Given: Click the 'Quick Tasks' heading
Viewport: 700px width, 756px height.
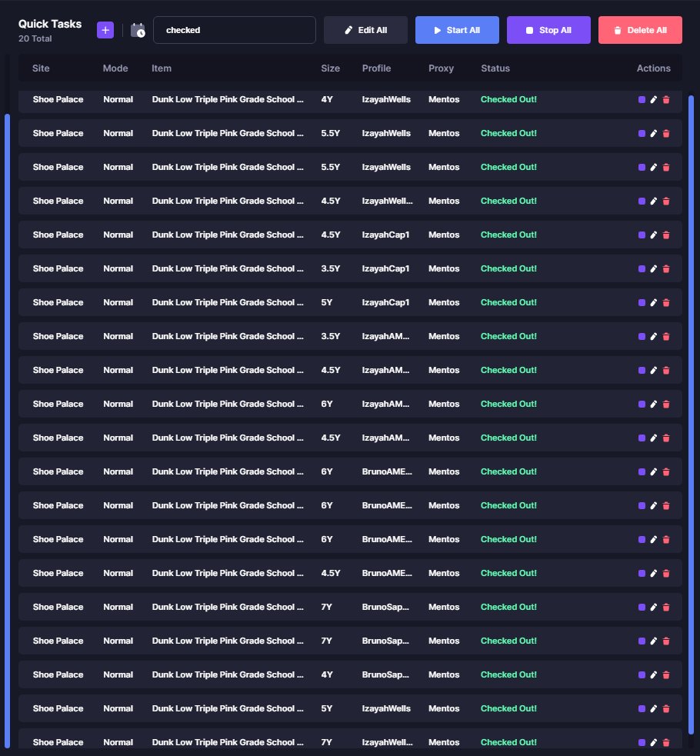Looking at the screenshot, I should (50, 24).
